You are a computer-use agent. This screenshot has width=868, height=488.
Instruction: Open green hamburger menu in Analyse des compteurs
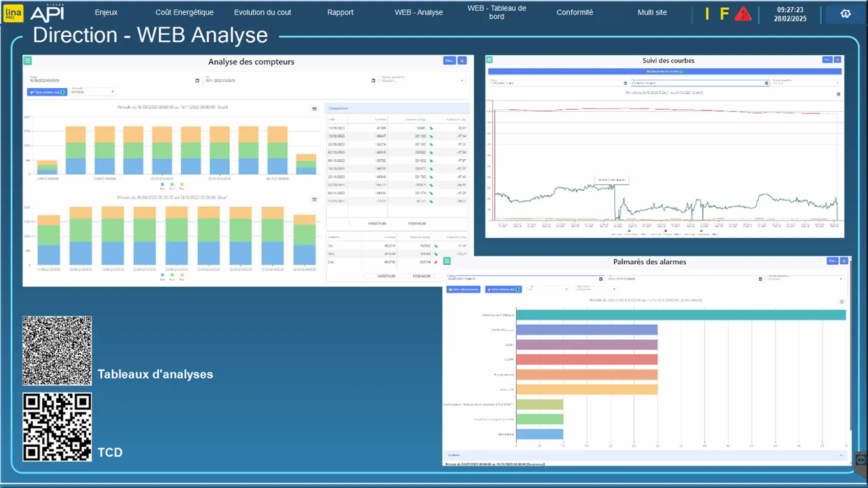tap(28, 61)
